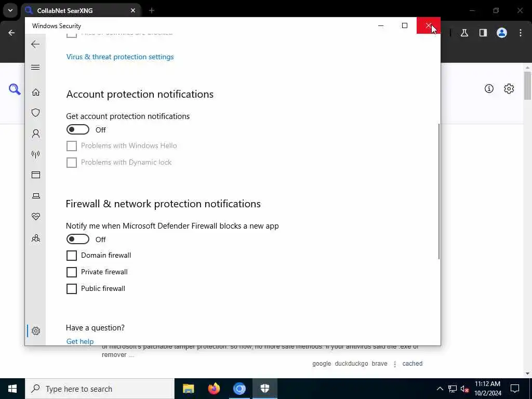Open the result's three-dot options

(x=395, y=364)
